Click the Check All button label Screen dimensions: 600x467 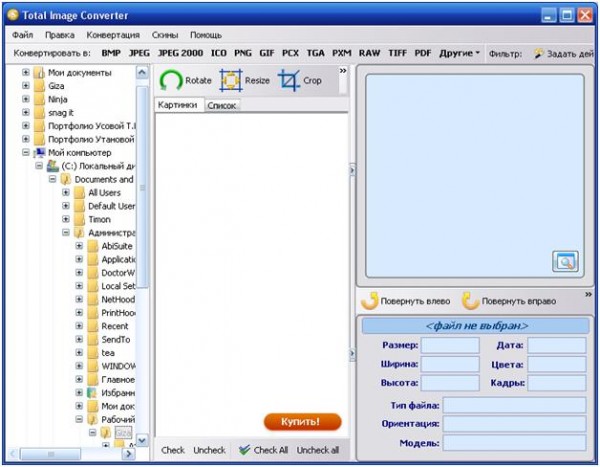271,450
